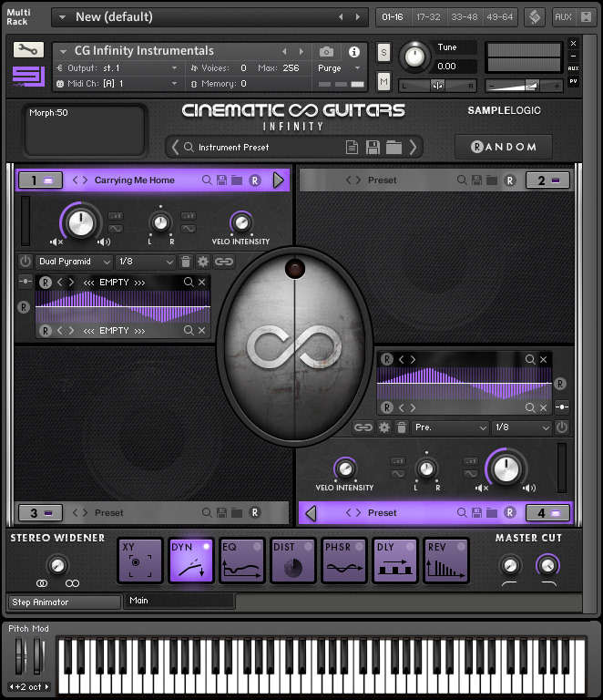Open Pre. dropdown in layer 4
This screenshot has height=700, width=603.
450,427
